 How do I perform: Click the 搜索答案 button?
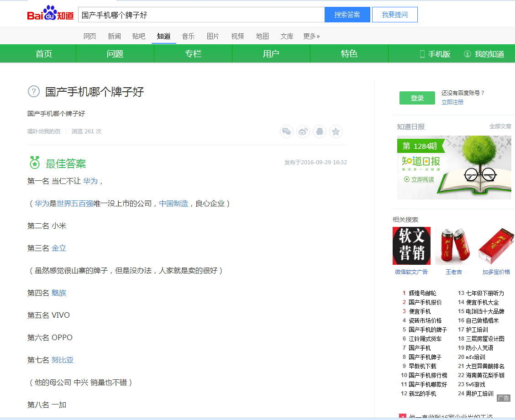[x=347, y=15]
